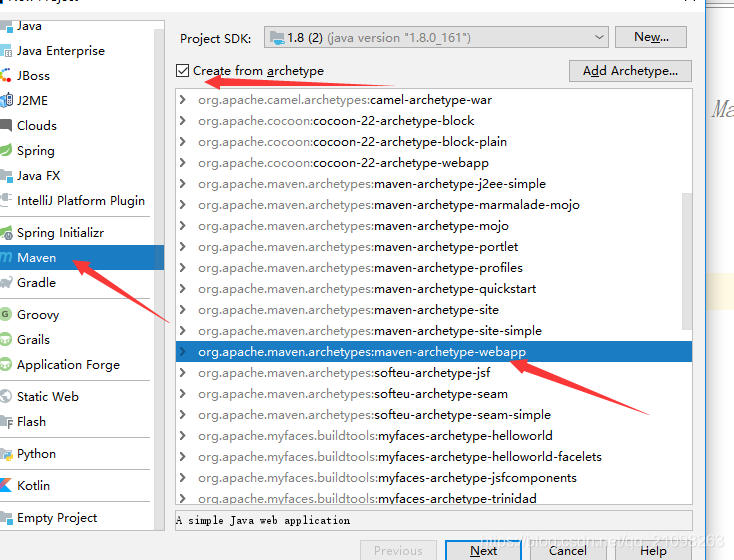
Task: Click the Java Enterprise project icon
Action: click(6, 51)
